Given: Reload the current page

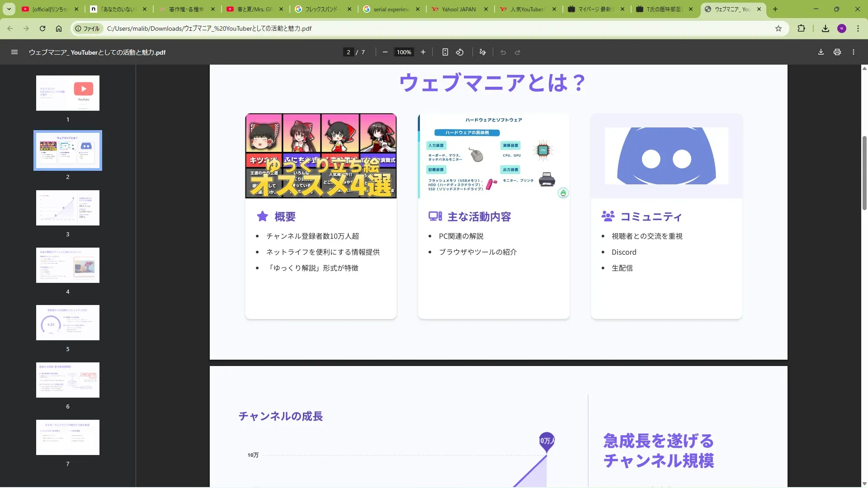Looking at the screenshot, I should (x=42, y=28).
